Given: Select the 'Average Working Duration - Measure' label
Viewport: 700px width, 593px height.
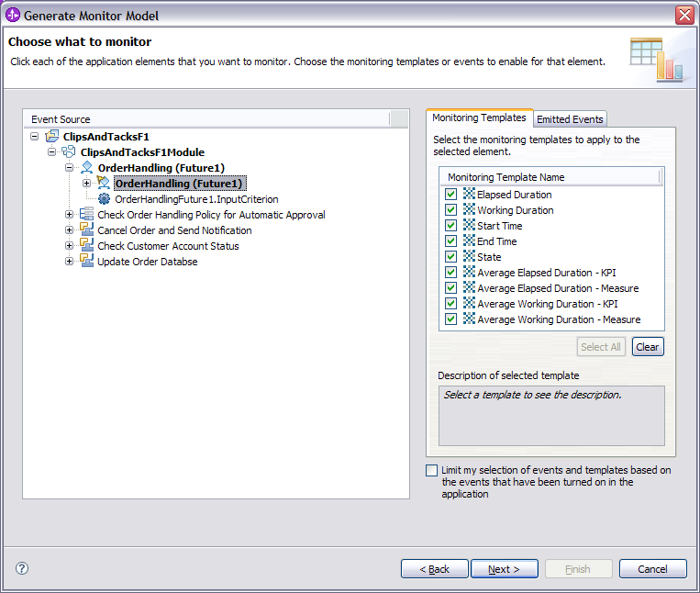Looking at the screenshot, I should (559, 319).
